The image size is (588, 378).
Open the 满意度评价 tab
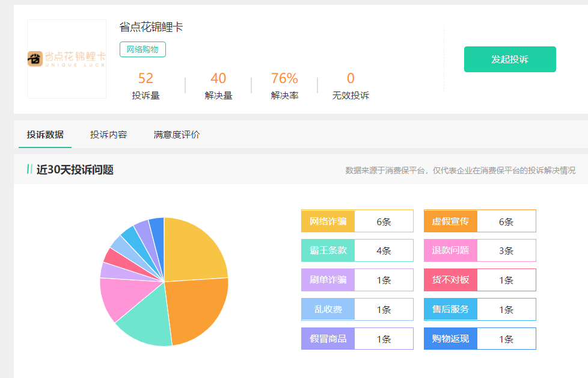pos(177,135)
